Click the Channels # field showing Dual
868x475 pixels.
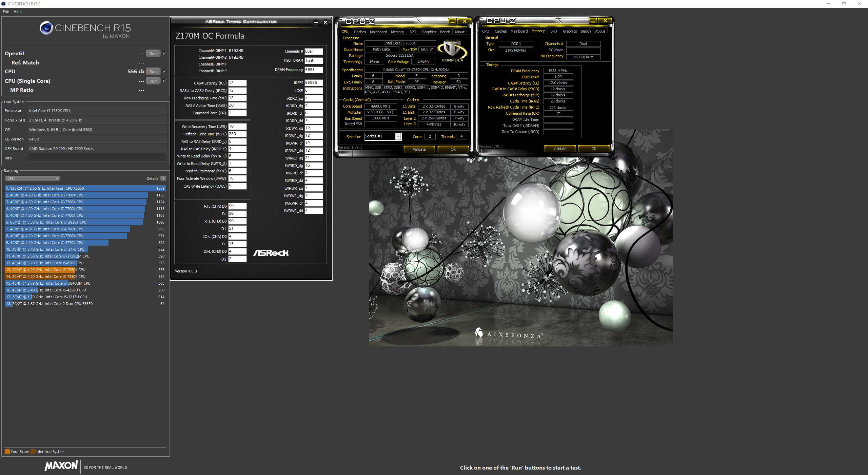coord(314,51)
